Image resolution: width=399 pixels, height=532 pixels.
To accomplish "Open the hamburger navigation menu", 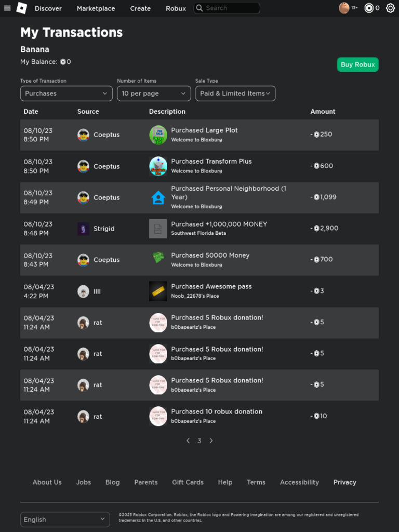I will point(7,8).
